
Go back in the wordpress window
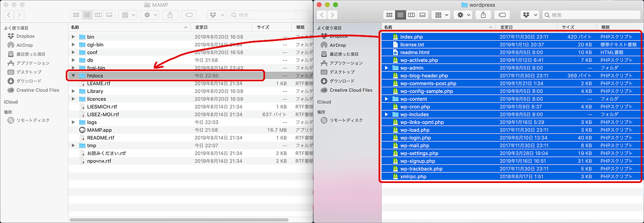pyautogui.click(x=322, y=15)
